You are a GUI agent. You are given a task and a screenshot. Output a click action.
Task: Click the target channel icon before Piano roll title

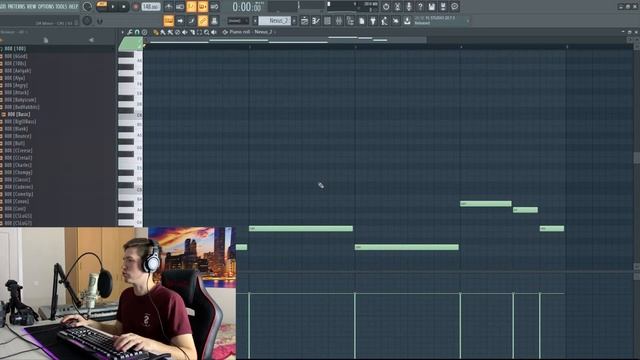(225, 32)
